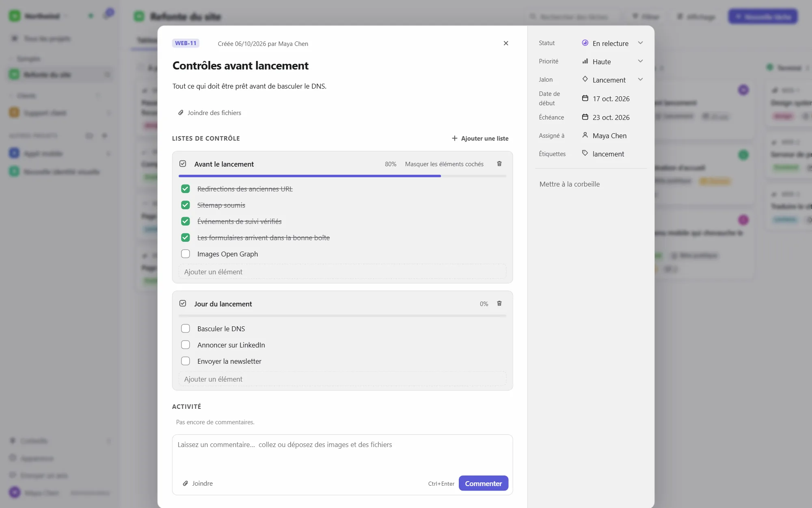Click the 80% progress label
The width and height of the screenshot is (812, 508).
(x=391, y=164)
